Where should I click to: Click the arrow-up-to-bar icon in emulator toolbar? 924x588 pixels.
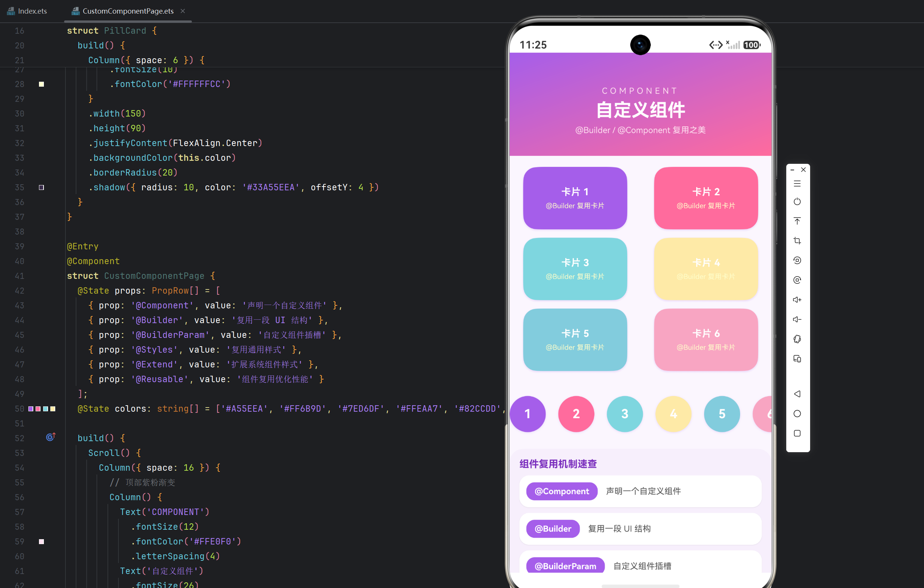[x=797, y=221]
